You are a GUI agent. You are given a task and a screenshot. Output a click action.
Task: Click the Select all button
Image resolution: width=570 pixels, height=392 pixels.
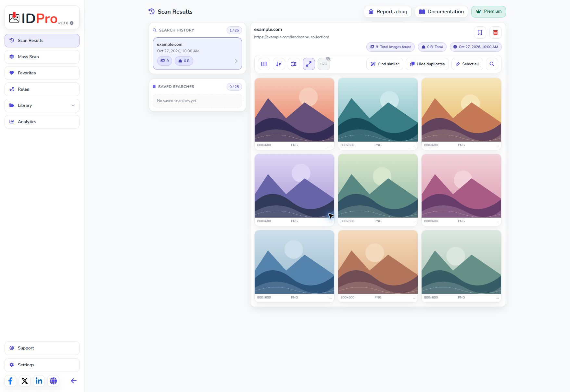[x=467, y=64]
